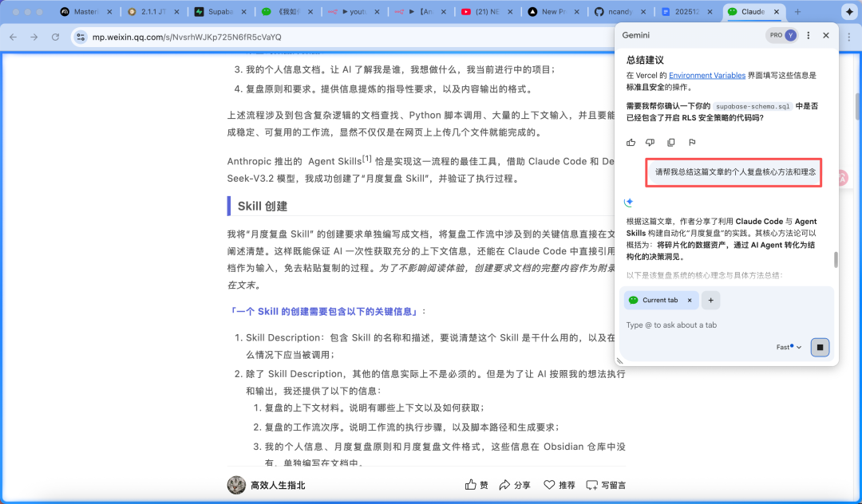This screenshot has height=504, width=862.
Task: Switch to the ncandy GitHub tab
Action: pyautogui.click(x=620, y=11)
